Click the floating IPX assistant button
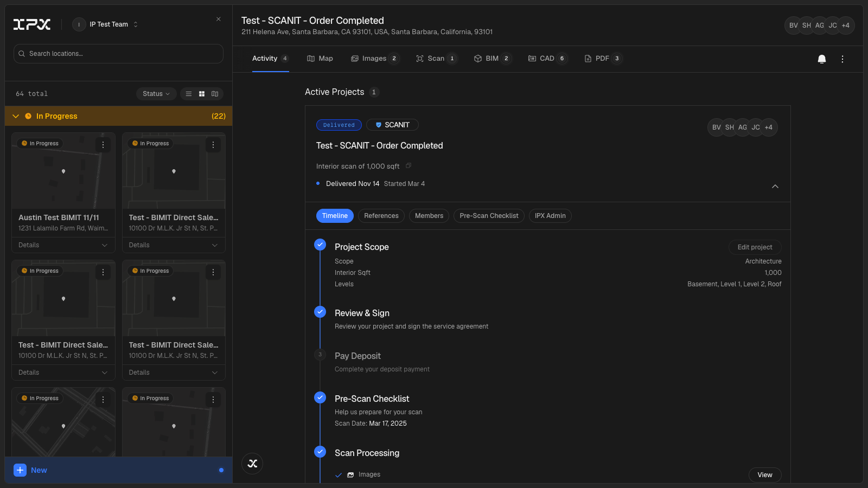 pyautogui.click(x=252, y=464)
